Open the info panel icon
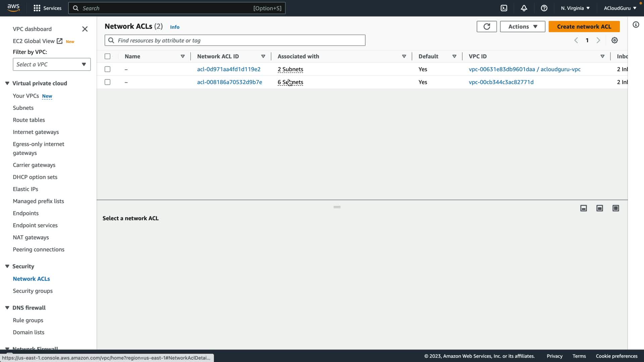Screen dimensions: 644x362 [636, 25]
